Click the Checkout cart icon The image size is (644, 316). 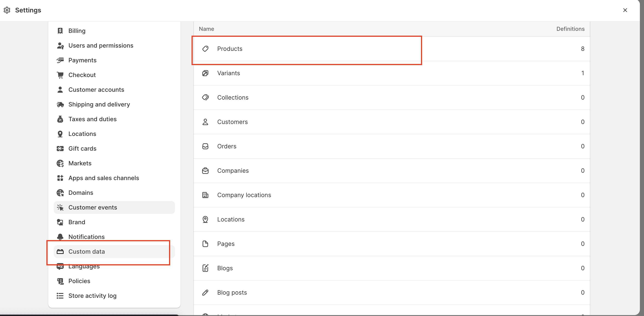click(60, 75)
